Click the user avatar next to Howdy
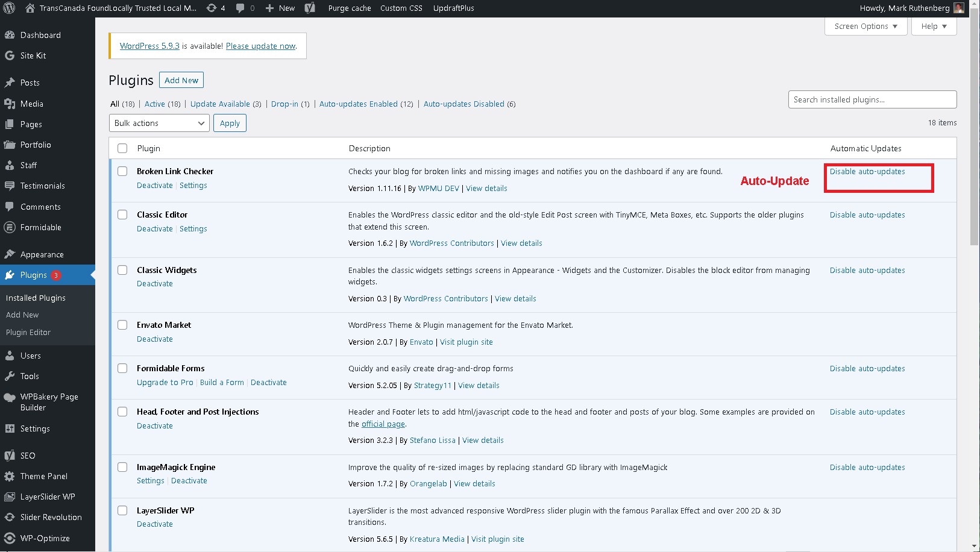Screen dimensions: 980x552 (x=959, y=8)
